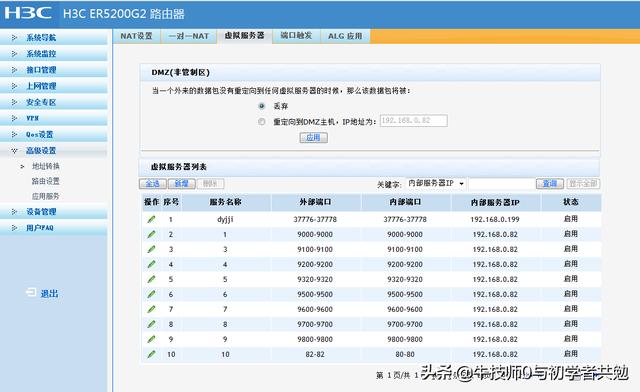Select the 丢弃 radio option
Image resolution: width=640 pixels, height=392 pixels.
(x=262, y=106)
